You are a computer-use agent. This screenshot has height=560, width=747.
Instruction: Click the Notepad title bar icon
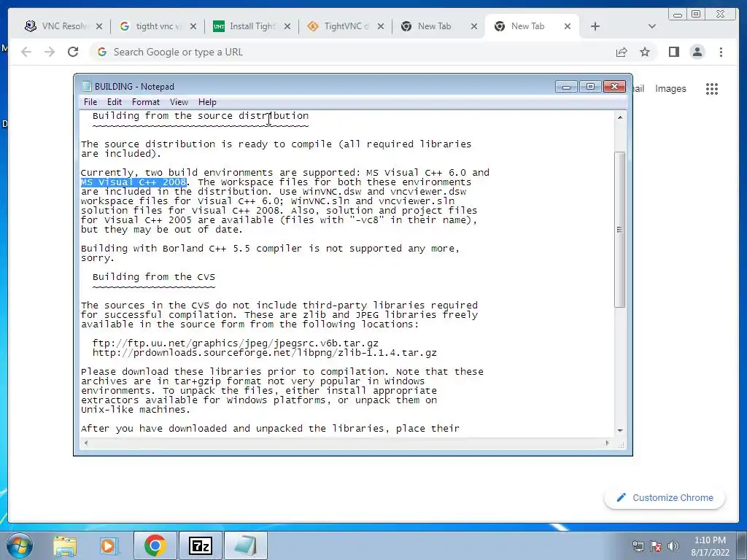[x=87, y=86]
